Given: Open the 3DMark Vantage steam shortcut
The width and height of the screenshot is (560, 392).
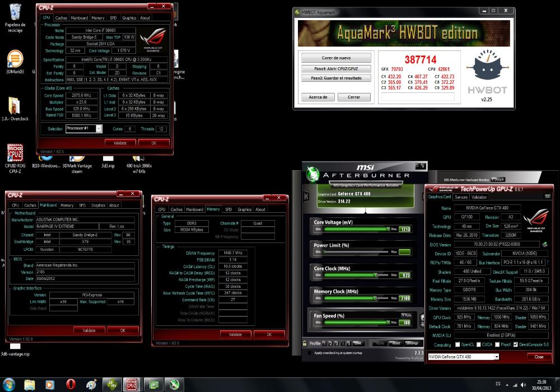Looking at the screenshot, I should click(77, 165).
